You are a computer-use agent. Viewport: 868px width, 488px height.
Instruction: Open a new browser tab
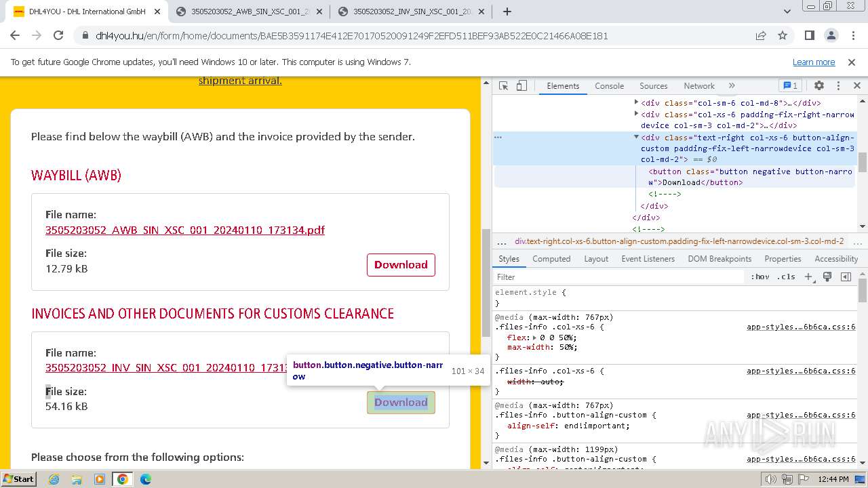click(x=507, y=12)
